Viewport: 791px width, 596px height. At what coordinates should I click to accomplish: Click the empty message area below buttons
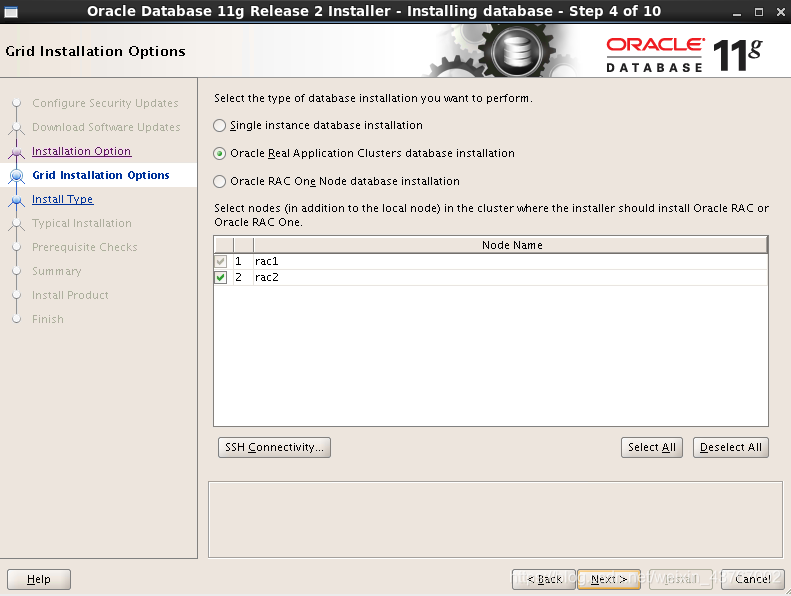(495, 519)
